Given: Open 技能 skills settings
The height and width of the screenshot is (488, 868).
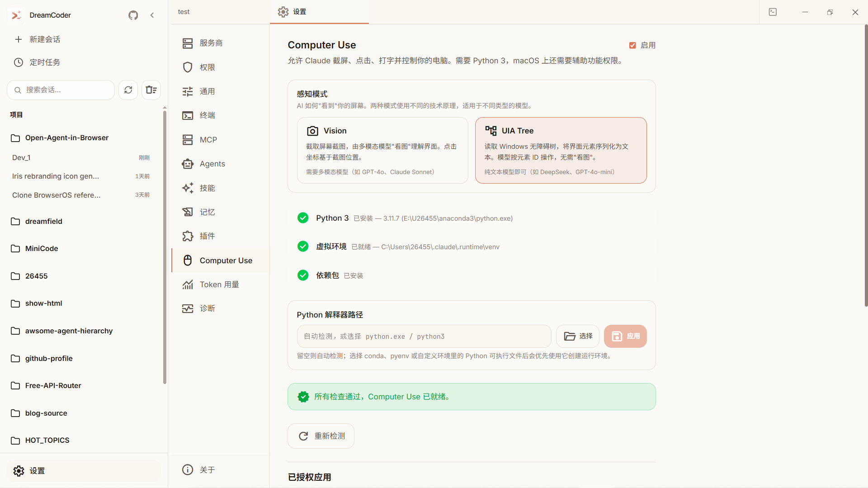Looking at the screenshot, I should [x=221, y=188].
